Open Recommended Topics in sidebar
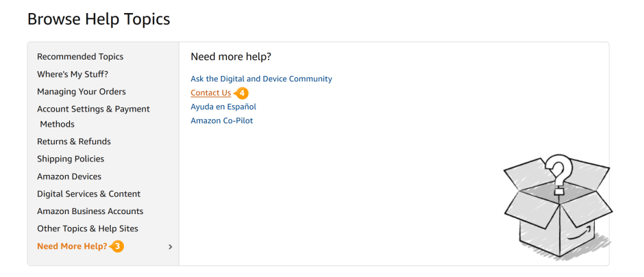 tap(80, 57)
